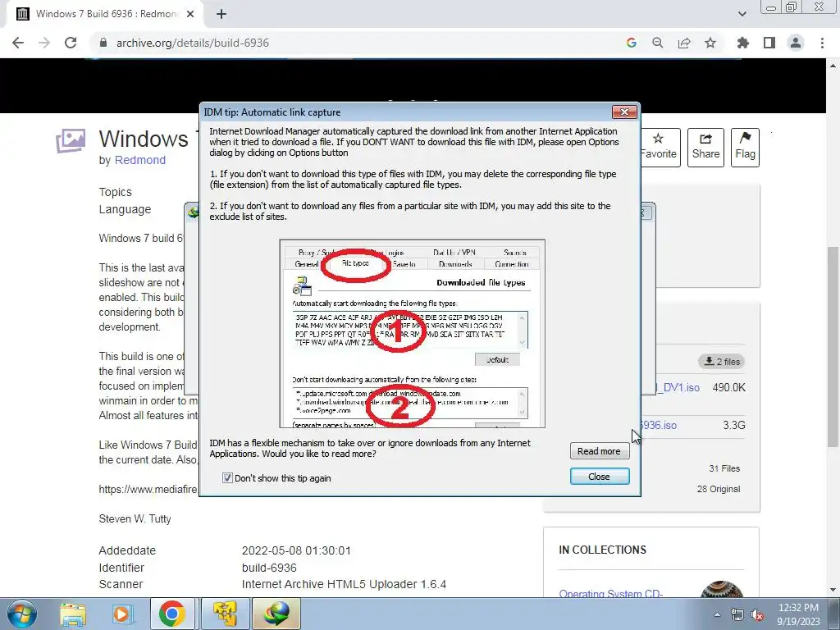Click the 2 files download badge

tap(722, 362)
